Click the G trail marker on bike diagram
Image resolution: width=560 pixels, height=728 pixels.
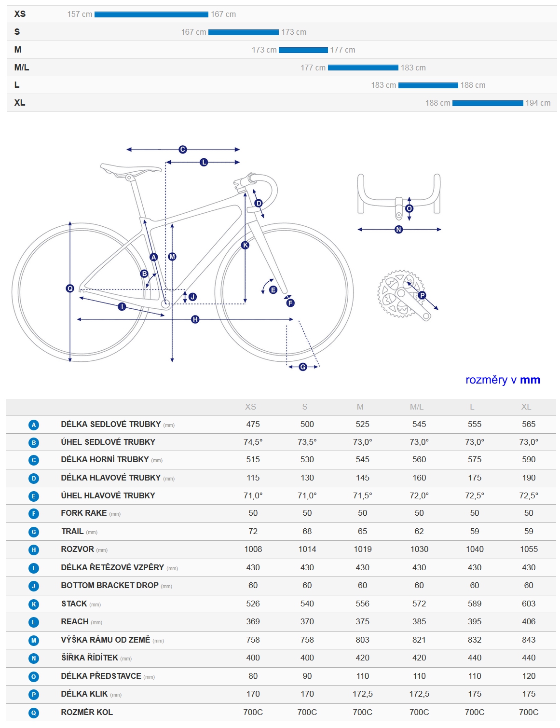coord(303,367)
